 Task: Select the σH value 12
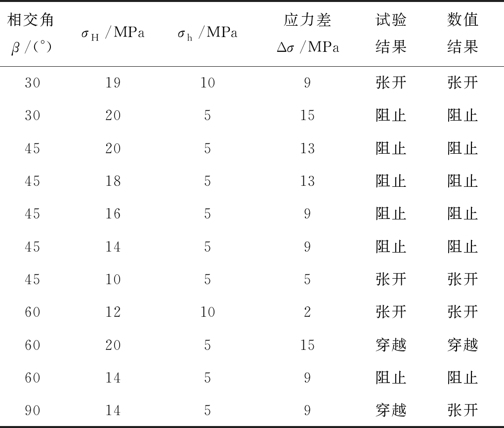pyautogui.click(x=113, y=312)
